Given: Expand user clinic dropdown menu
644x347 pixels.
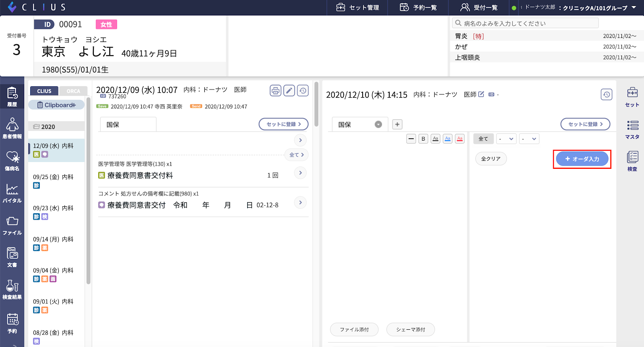Looking at the screenshot, I should (x=634, y=8).
